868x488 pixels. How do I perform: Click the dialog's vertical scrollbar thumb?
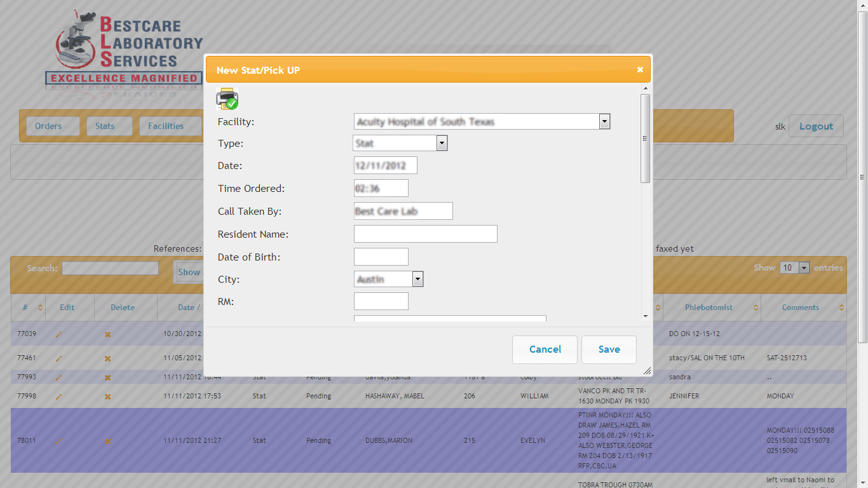645,139
